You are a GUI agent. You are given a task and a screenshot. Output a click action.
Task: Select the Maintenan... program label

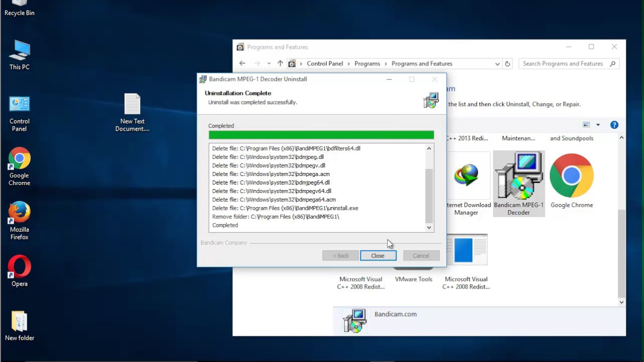click(519, 138)
